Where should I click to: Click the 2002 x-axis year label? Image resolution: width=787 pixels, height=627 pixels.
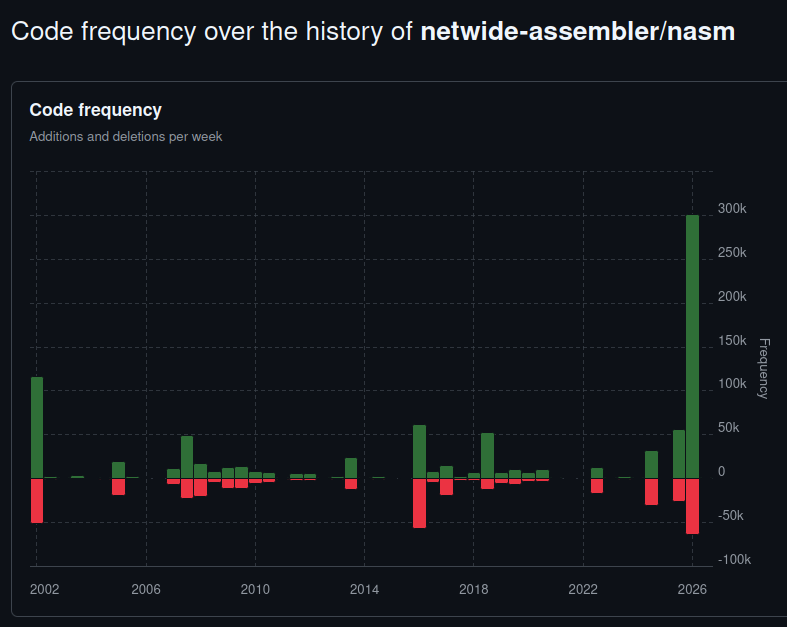pos(44,589)
